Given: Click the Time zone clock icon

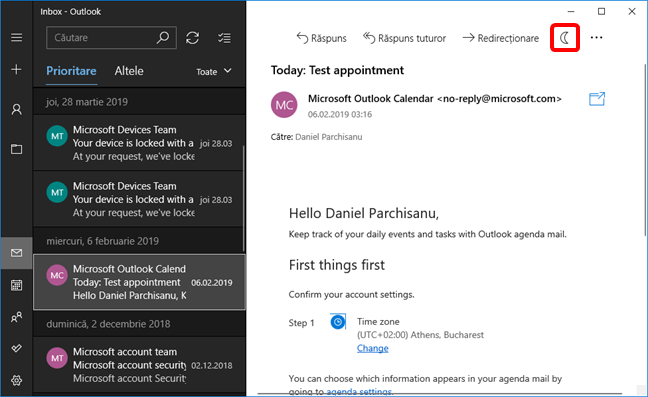Looking at the screenshot, I should click(x=338, y=322).
